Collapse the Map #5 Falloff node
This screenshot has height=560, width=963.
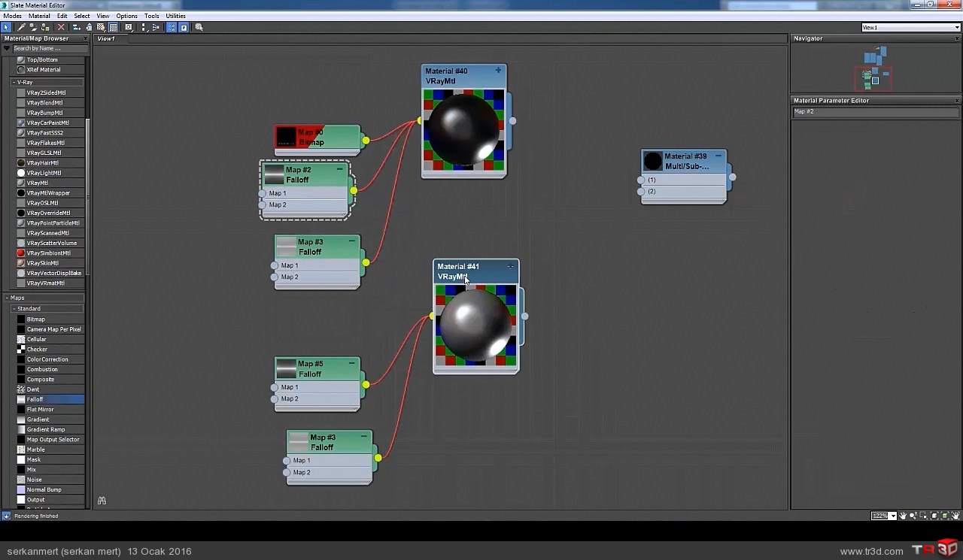point(351,363)
